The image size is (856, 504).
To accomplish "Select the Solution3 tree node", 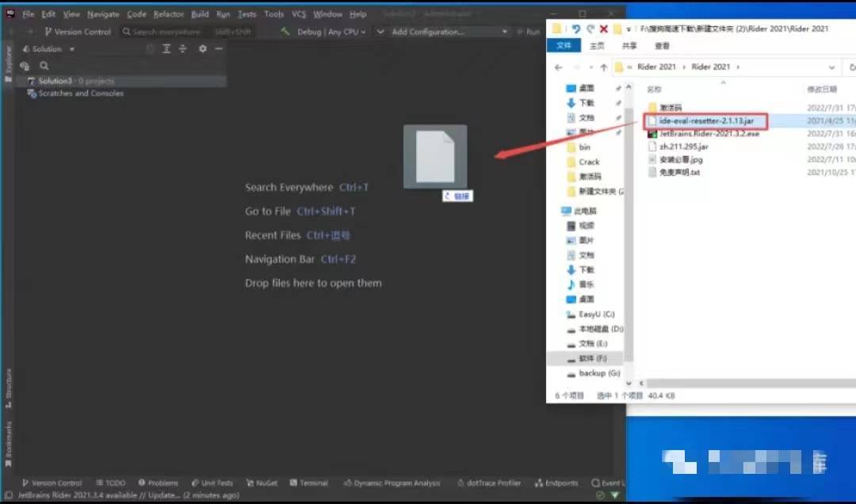I will pyautogui.click(x=121, y=81).
